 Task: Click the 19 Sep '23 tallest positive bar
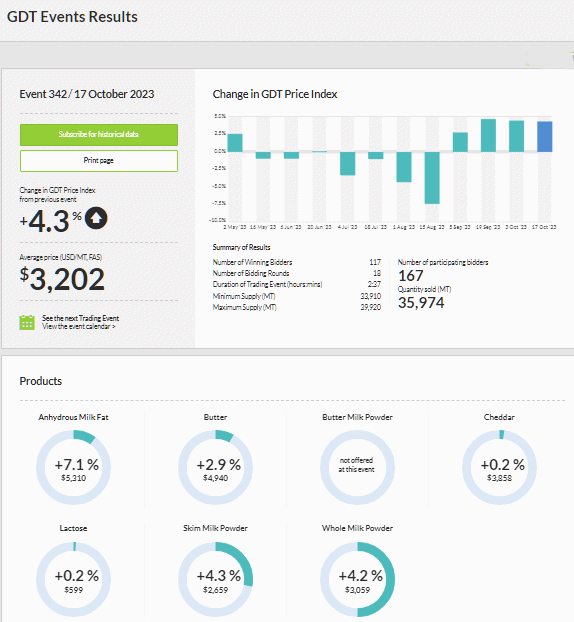488,135
